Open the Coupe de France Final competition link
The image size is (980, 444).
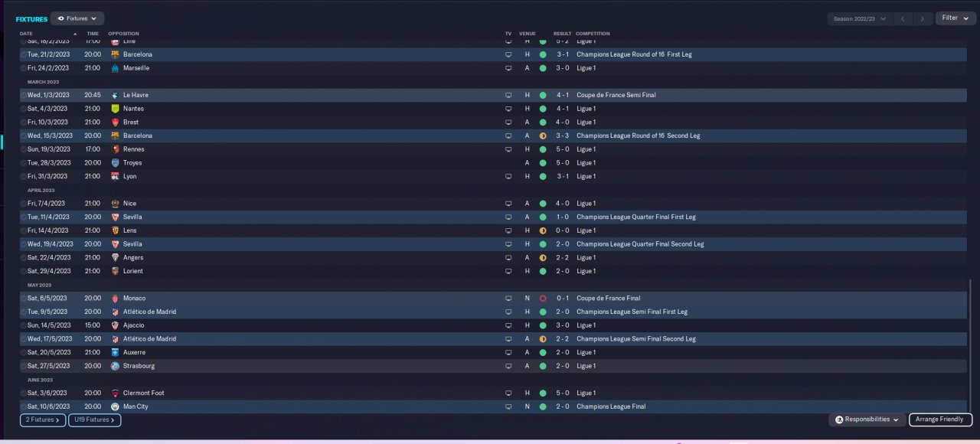[609, 299]
